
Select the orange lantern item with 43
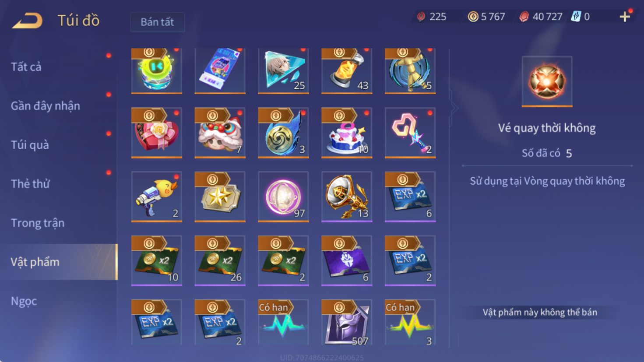tap(347, 71)
